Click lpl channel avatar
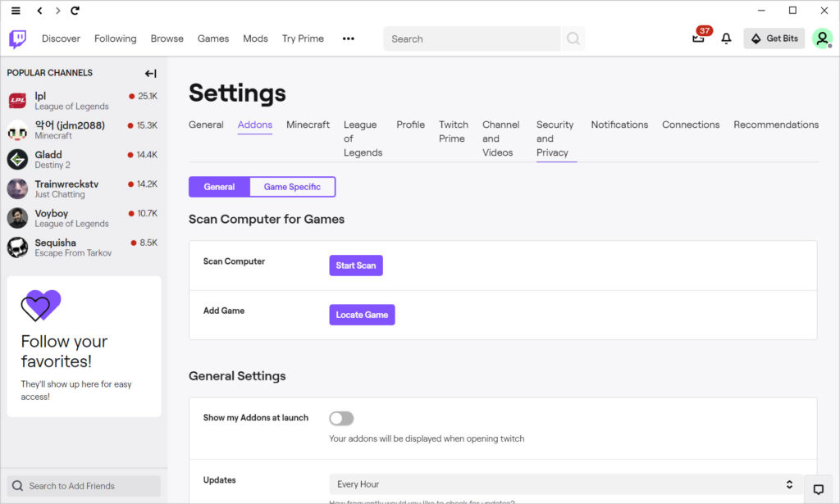The height and width of the screenshot is (504, 840). click(x=18, y=101)
